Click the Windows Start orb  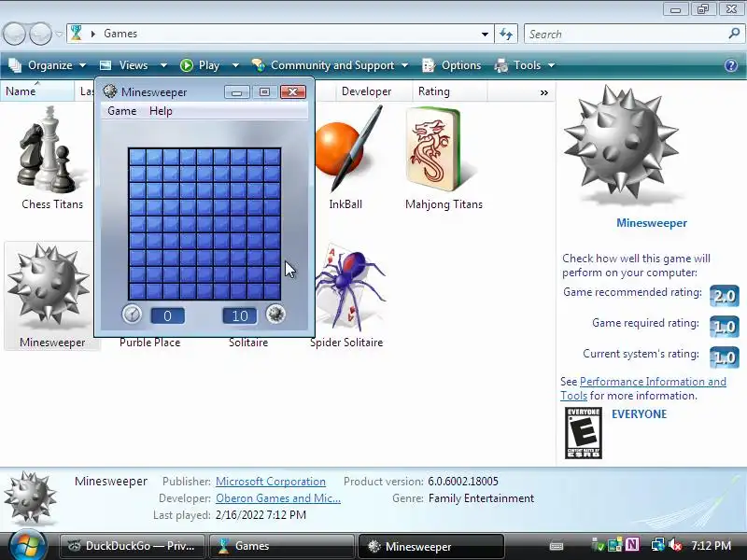tap(27, 546)
